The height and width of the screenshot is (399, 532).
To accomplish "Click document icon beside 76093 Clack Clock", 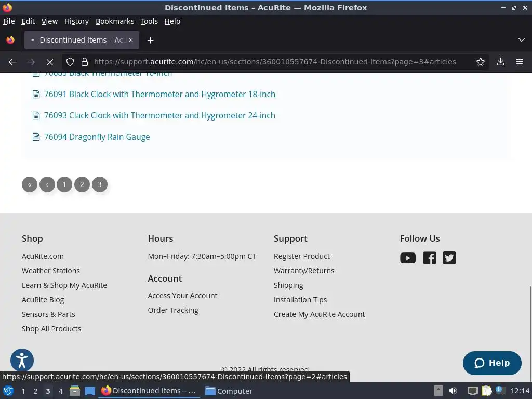I will 36,116.
